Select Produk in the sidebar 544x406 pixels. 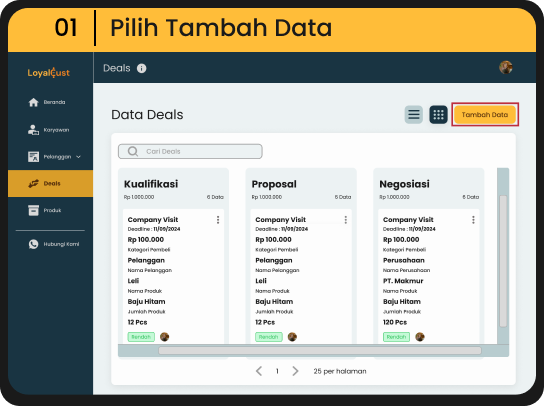pyautogui.click(x=45, y=210)
